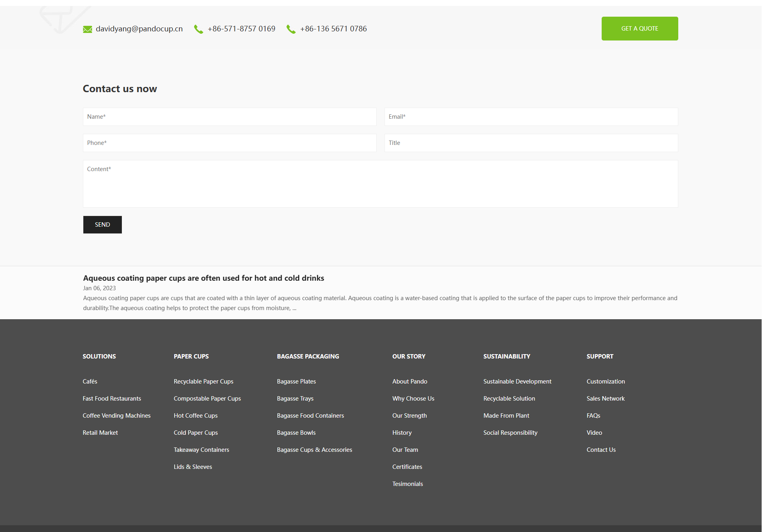Open the Certificates link under Our Story
The height and width of the screenshot is (532, 762).
point(407,467)
